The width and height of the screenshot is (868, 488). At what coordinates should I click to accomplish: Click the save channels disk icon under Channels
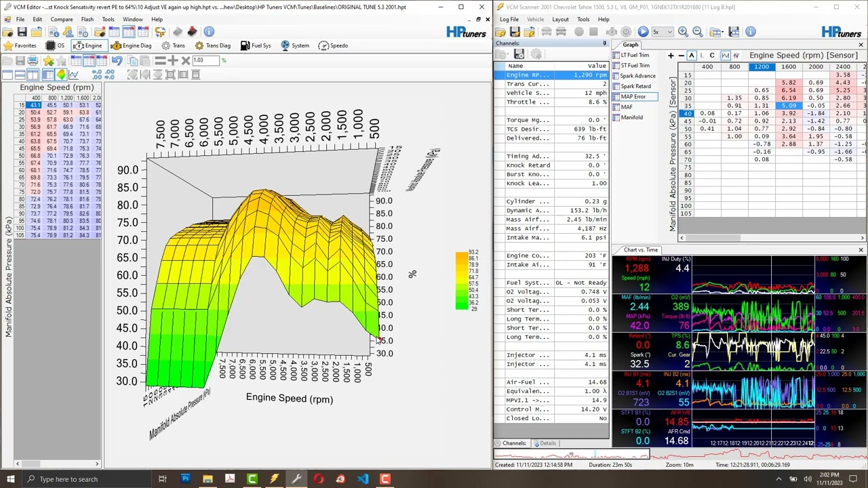pos(519,54)
